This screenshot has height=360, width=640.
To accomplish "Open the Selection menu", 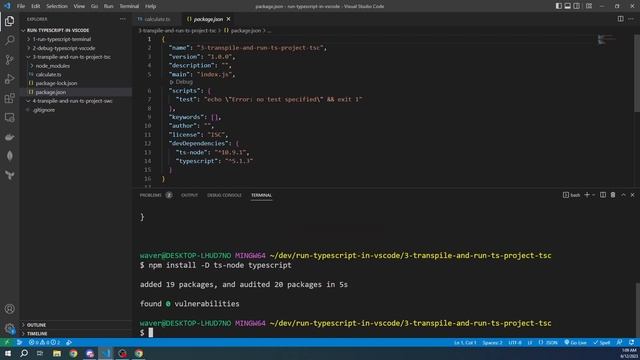I will pos(57,6).
